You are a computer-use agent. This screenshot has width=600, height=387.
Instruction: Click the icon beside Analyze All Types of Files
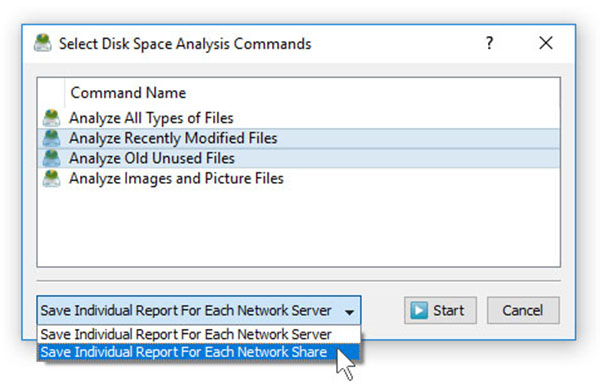(51, 118)
